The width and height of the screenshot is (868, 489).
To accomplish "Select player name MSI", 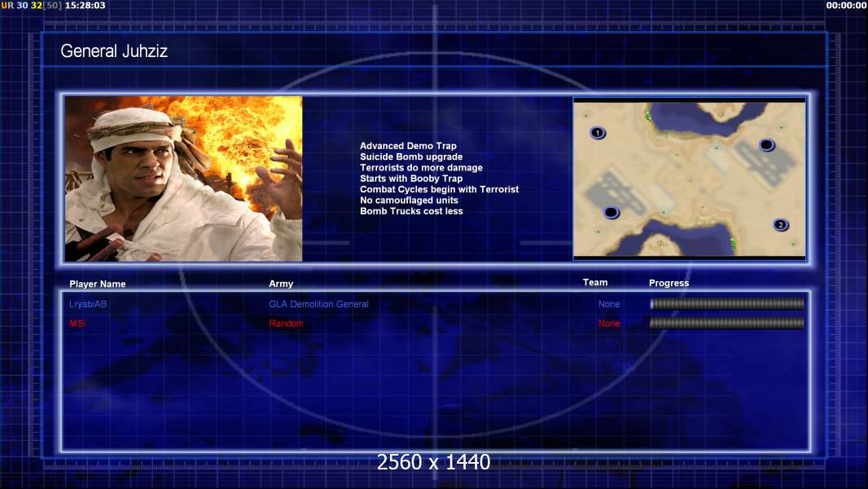I will pos(77,324).
